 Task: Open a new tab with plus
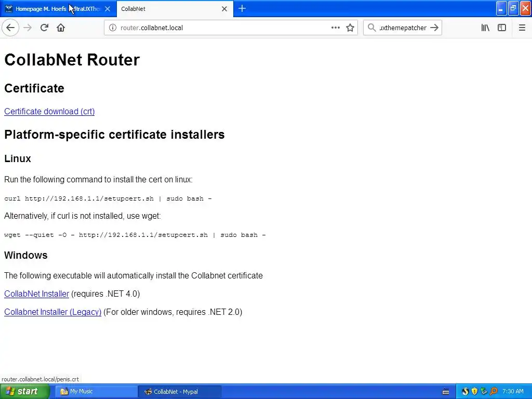[x=242, y=8]
